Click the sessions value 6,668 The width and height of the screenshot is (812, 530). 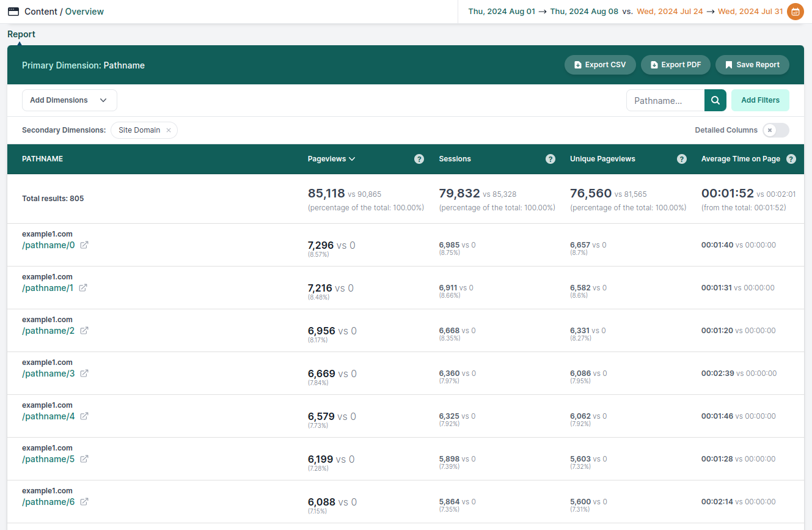[449, 331]
